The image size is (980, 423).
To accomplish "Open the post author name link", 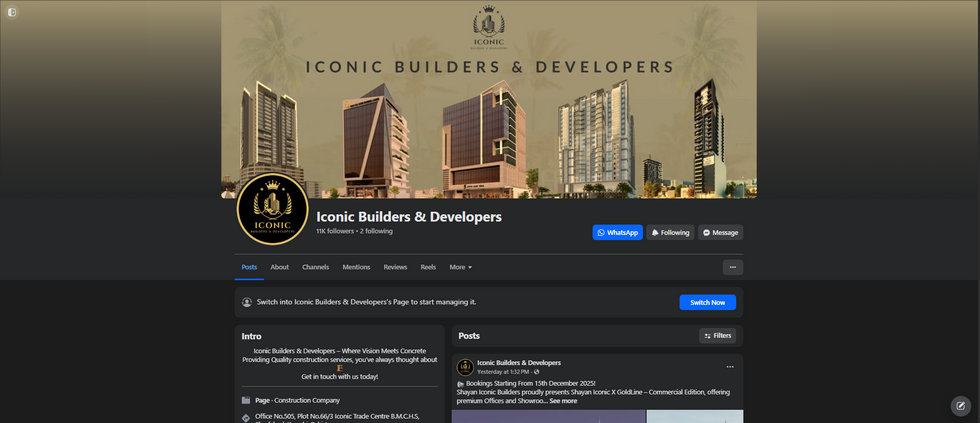I will point(519,362).
